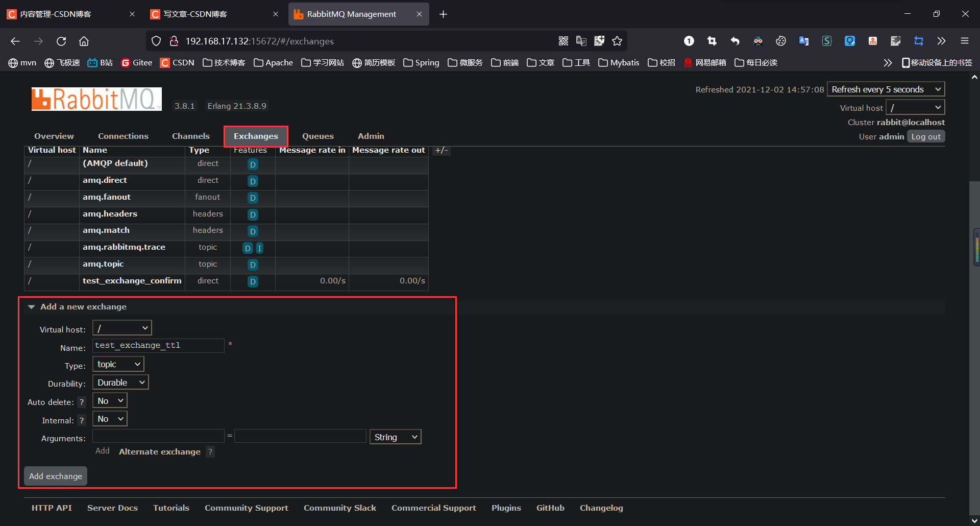Select the Exchanges tab
The height and width of the screenshot is (526, 980).
point(256,136)
